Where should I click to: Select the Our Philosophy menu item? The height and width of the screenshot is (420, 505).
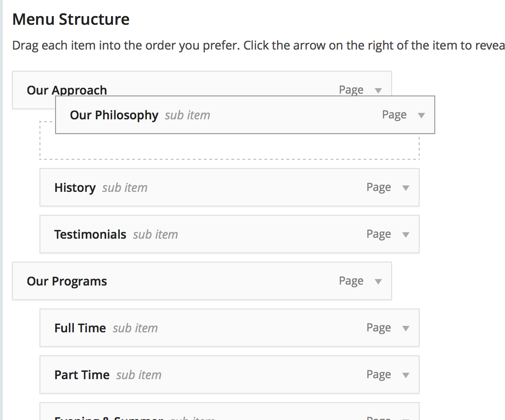click(245, 115)
